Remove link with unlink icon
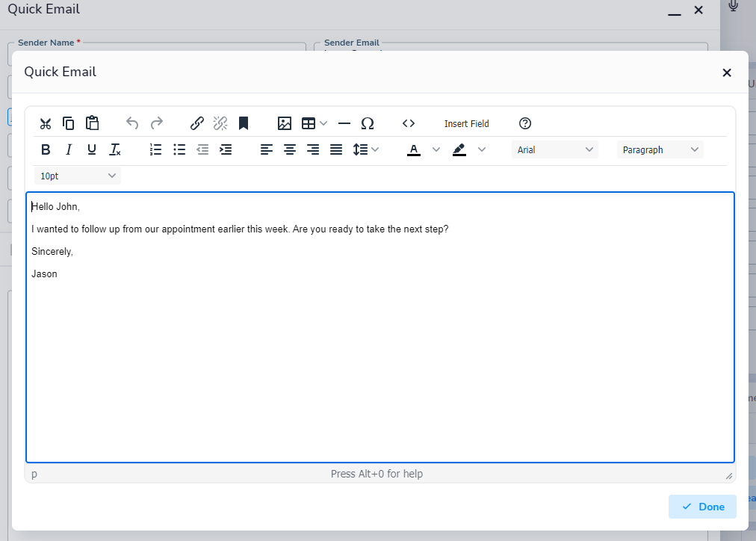 pos(220,123)
